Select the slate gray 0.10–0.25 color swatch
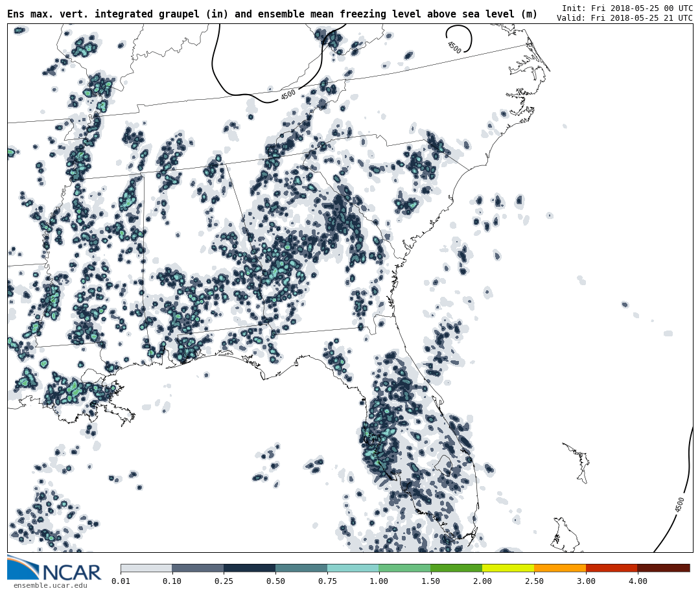 coord(198,568)
